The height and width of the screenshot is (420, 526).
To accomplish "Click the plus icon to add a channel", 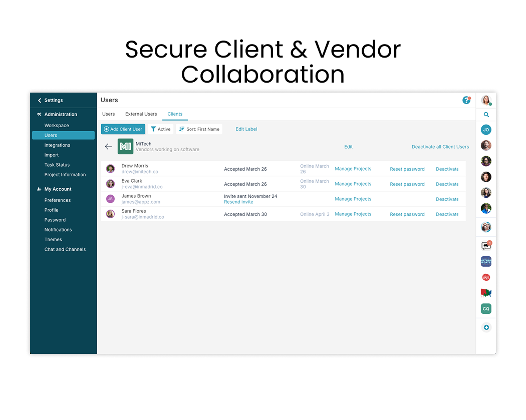I will pyautogui.click(x=485, y=327).
